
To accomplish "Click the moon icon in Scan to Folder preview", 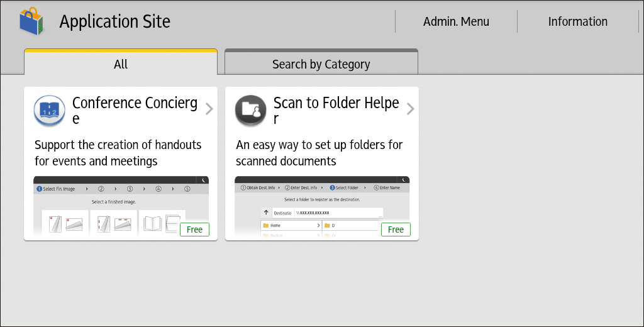I will point(404,180).
